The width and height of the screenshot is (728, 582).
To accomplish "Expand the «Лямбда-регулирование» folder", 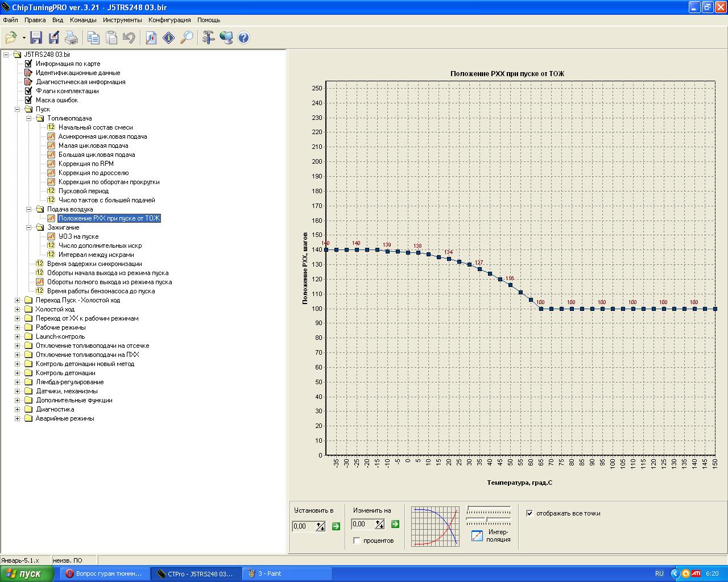I will tap(17, 382).
